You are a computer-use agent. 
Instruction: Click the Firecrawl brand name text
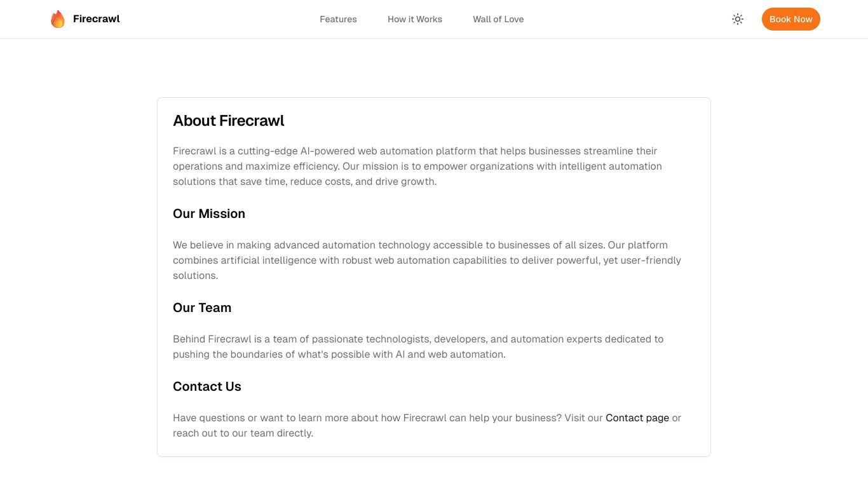click(97, 19)
